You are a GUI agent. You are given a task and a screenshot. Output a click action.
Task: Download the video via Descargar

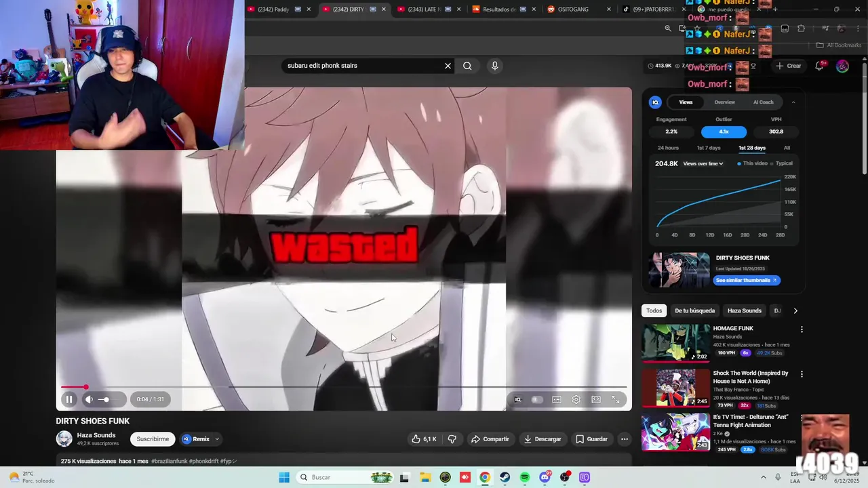point(542,439)
